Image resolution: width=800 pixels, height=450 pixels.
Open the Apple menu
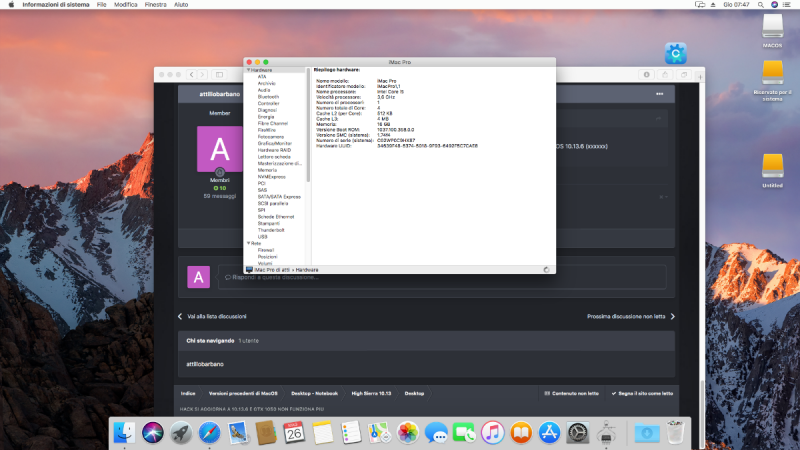point(11,5)
